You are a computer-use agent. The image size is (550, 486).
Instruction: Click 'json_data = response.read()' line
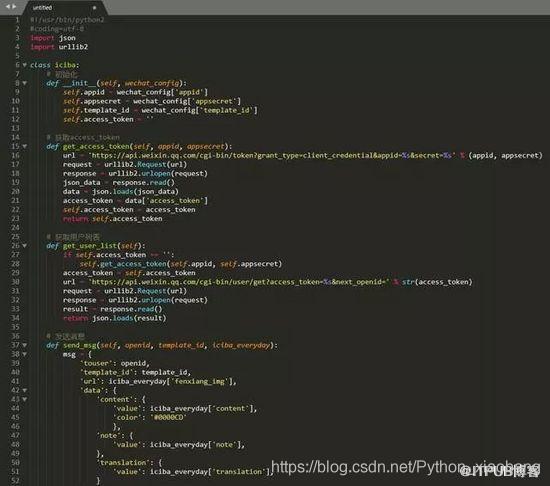point(119,183)
